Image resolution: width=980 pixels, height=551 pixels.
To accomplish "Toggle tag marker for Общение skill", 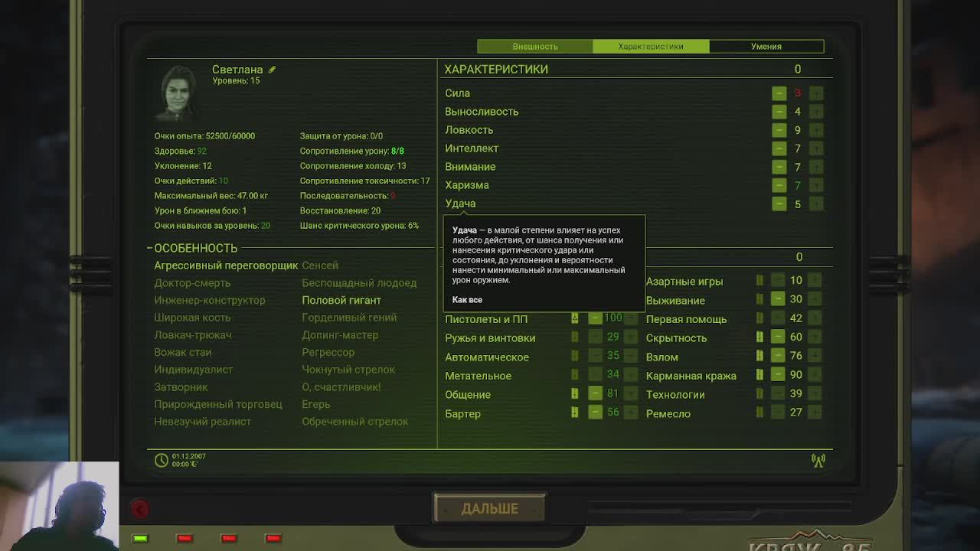I will click(x=574, y=393).
